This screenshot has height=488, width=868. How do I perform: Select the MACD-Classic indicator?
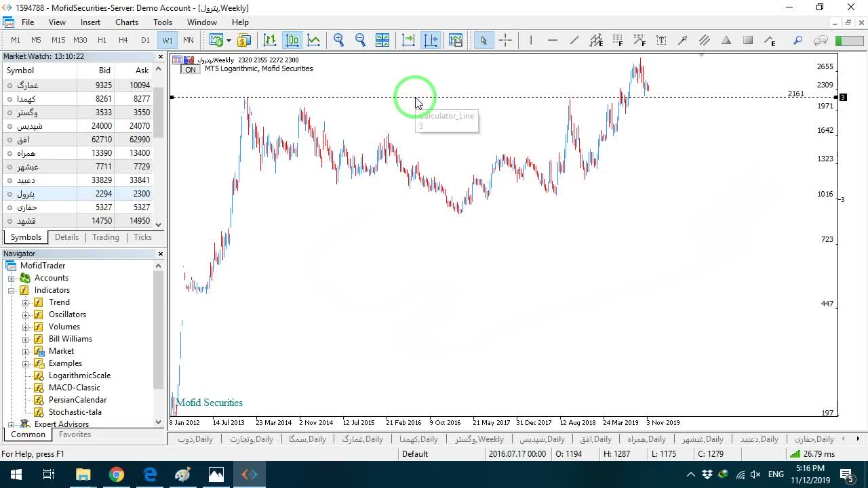75,388
